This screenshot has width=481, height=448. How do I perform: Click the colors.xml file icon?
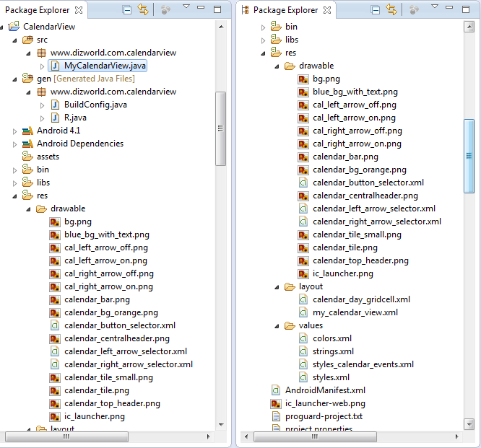tap(303, 338)
